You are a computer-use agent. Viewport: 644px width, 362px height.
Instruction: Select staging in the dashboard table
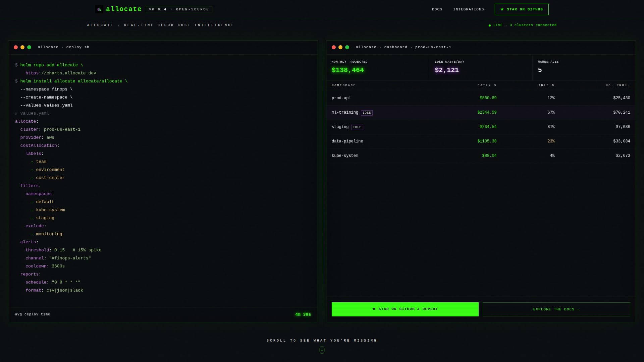point(340,127)
